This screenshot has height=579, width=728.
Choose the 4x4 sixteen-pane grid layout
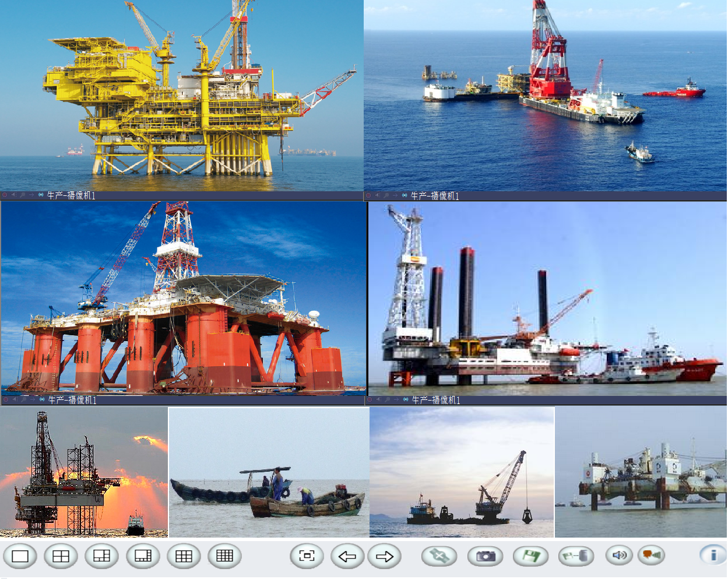click(224, 556)
